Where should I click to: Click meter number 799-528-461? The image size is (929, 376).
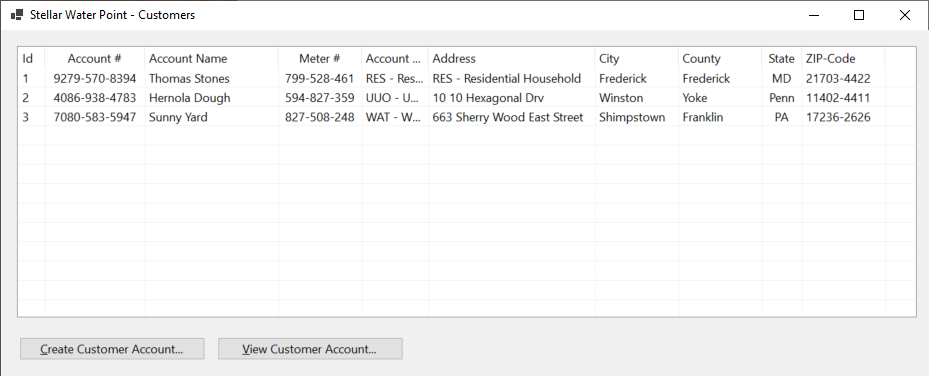(x=319, y=78)
